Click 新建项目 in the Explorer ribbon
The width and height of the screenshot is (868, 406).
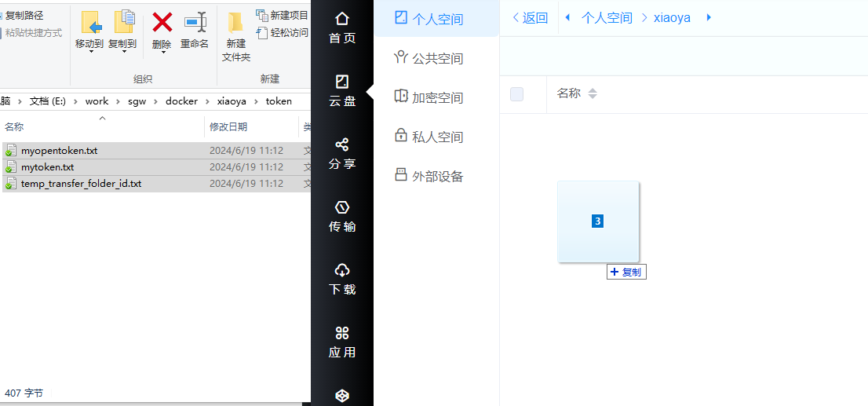[x=283, y=15]
